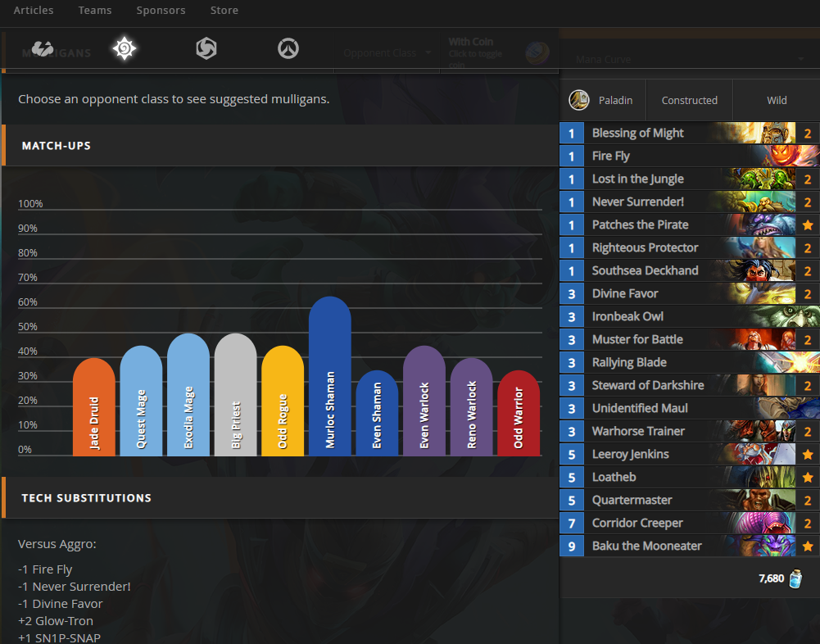Image resolution: width=820 pixels, height=644 pixels.
Task: Select the Heroes of the Storm icon
Action: click(x=206, y=48)
